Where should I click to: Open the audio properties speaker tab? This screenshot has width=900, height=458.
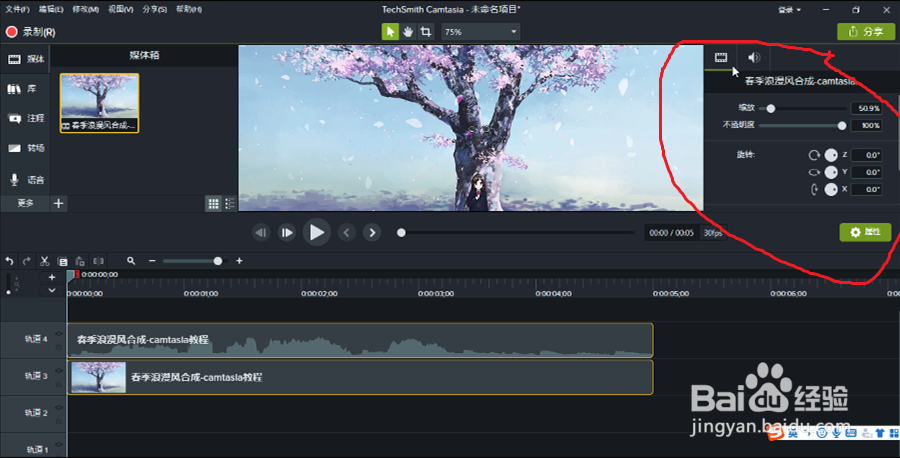pyautogui.click(x=754, y=57)
